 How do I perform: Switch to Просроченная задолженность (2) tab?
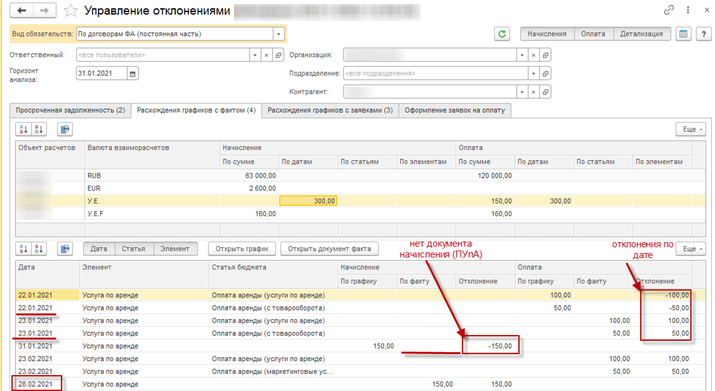[x=70, y=110]
